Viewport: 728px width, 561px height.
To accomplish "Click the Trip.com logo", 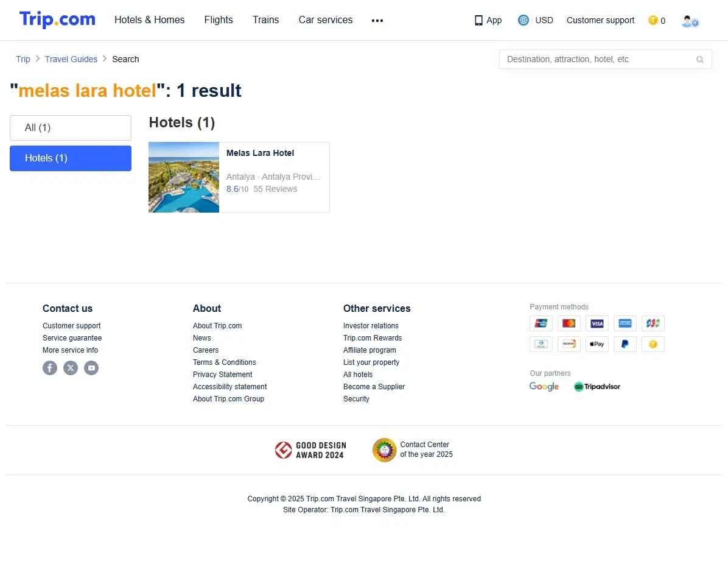I will [57, 19].
